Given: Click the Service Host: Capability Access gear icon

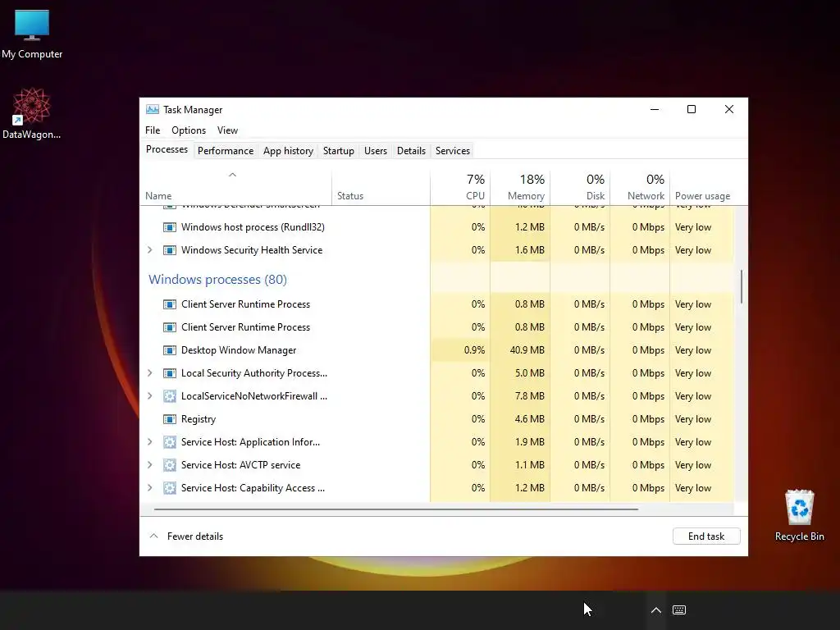Looking at the screenshot, I should click(x=169, y=489).
